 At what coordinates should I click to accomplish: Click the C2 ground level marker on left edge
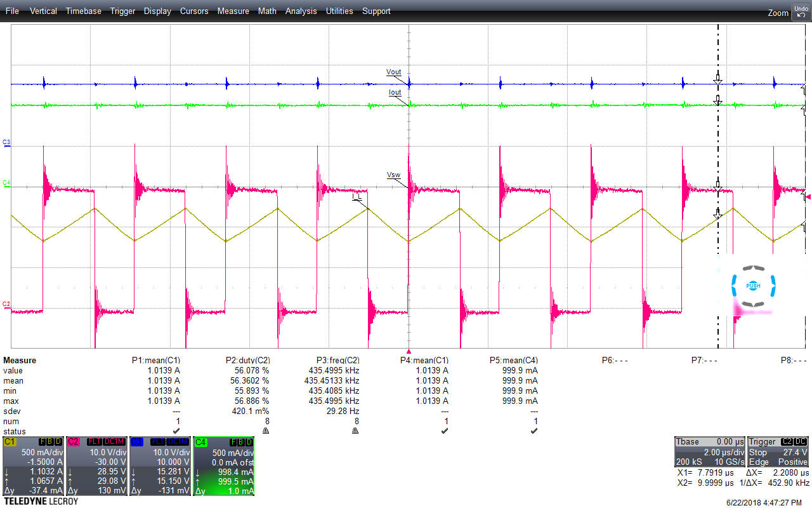click(6, 305)
